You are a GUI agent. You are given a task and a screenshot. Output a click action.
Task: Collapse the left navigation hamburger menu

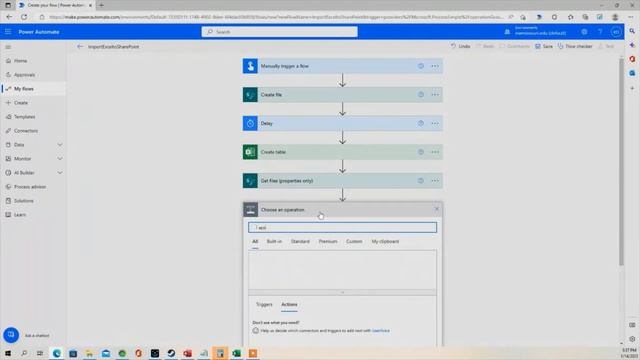(8, 47)
